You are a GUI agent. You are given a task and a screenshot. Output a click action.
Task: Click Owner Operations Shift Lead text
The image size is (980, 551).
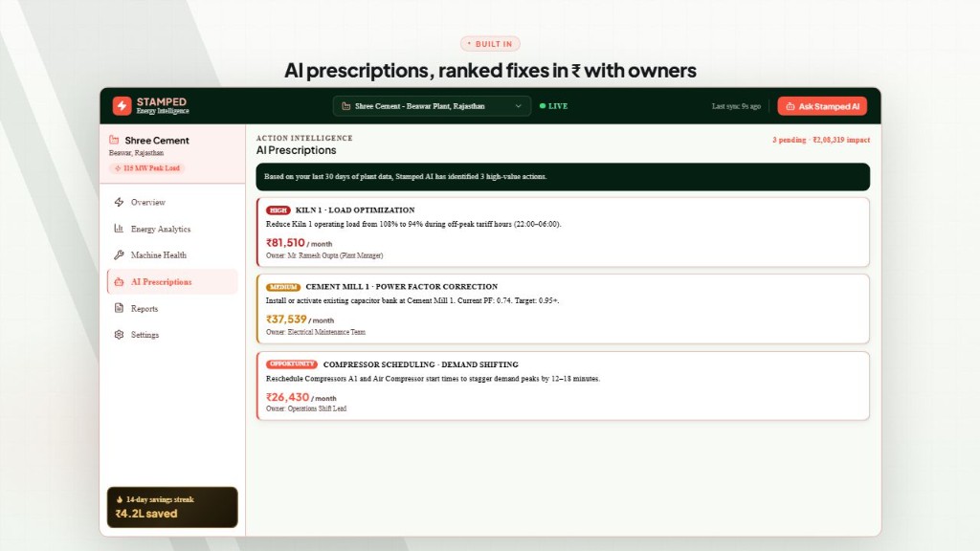306,408
